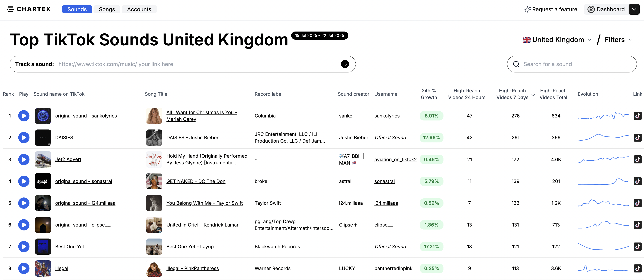Play the DAISIES sound preview
Image resolution: width=644 pixels, height=280 pixels.
[24, 138]
